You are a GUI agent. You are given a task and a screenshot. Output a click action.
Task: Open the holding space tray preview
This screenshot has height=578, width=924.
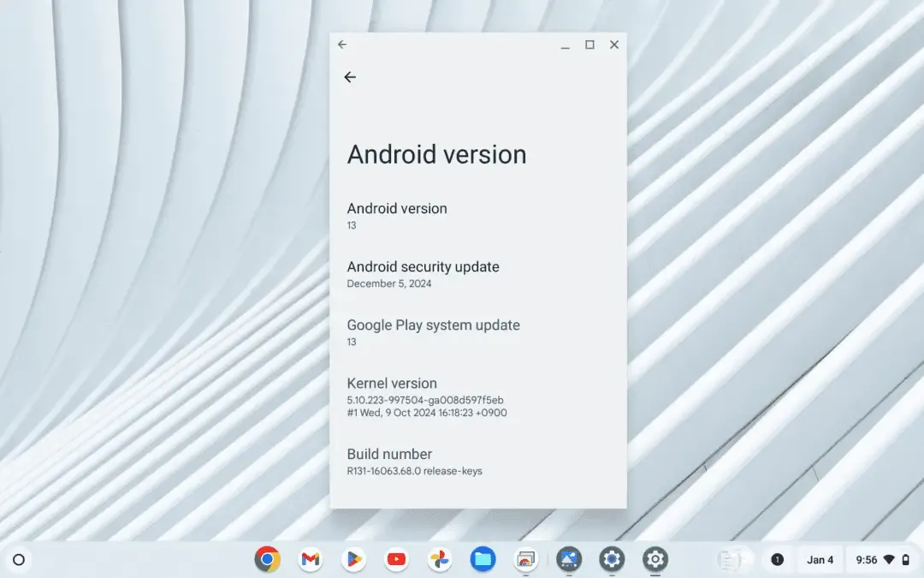[x=735, y=560]
